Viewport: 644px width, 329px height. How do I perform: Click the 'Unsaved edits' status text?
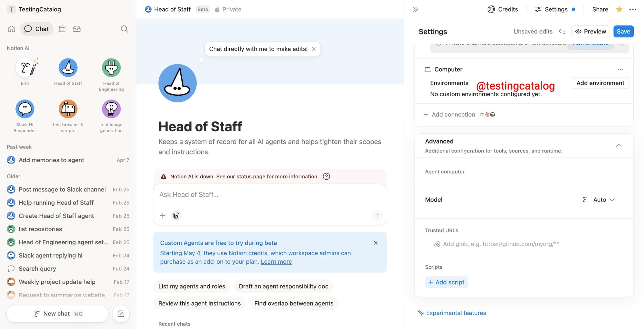533,32
